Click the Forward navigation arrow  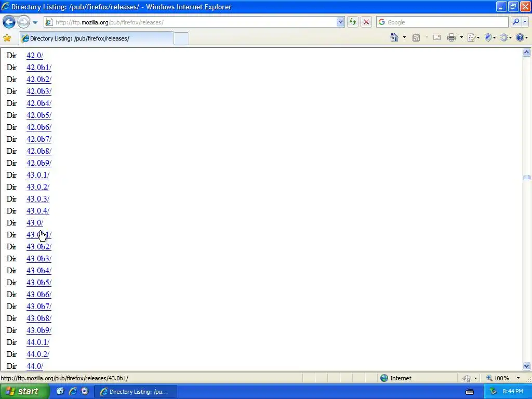(24, 22)
